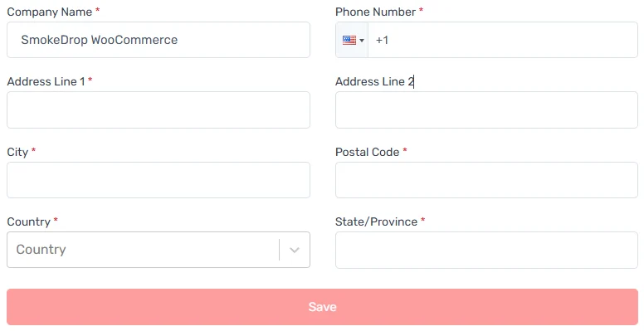Viewport: 644px width, 331px height.
Task: Focus the State/Province input field
Action: 486,250
